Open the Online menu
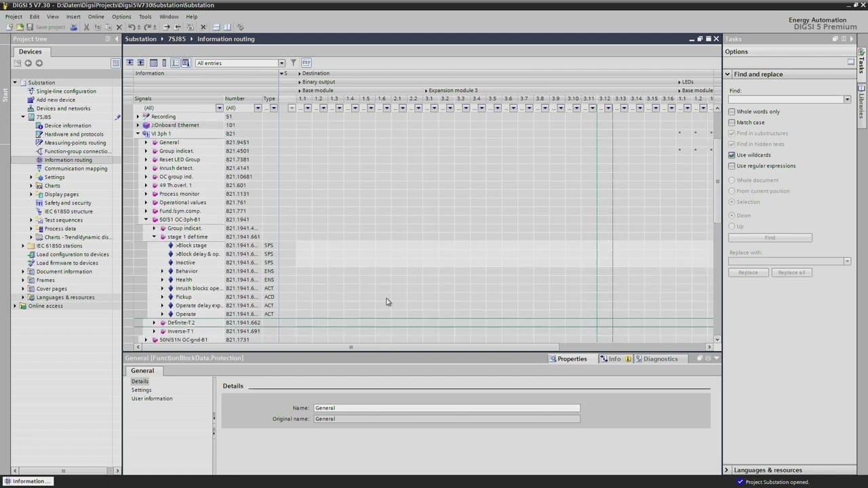Viewport: 868px width, 488px height. [x=96, y=17]
